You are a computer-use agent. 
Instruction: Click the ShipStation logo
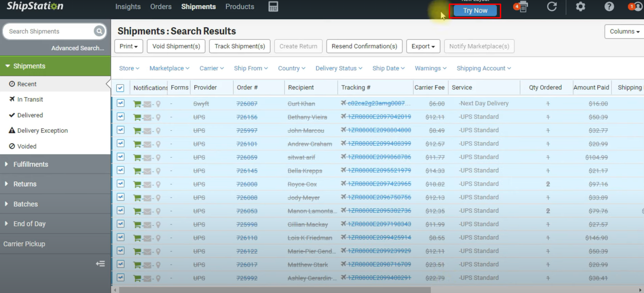pyautogui.click(x=35, y=6)
